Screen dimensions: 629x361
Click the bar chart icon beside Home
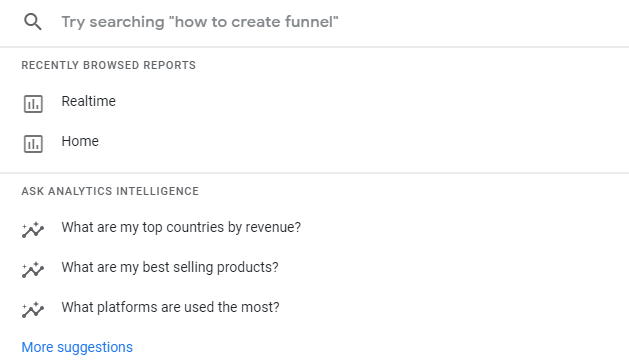(x=33, y=144)
